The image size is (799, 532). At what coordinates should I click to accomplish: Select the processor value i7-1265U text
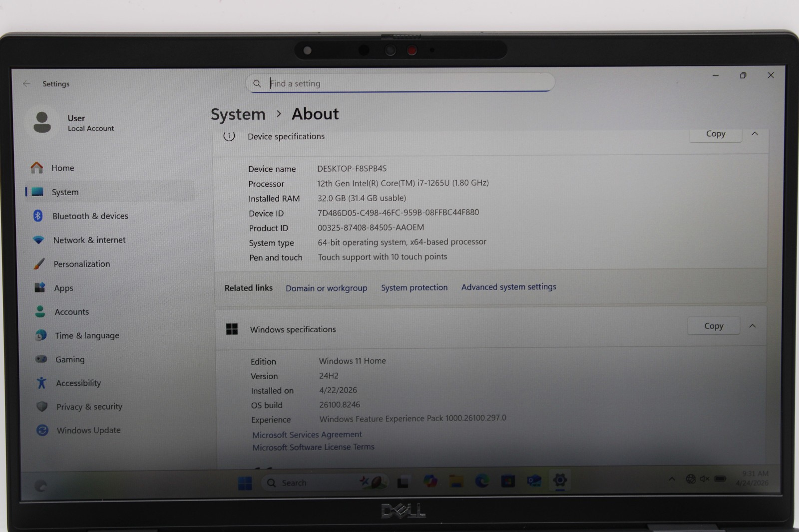click(402, 183)
